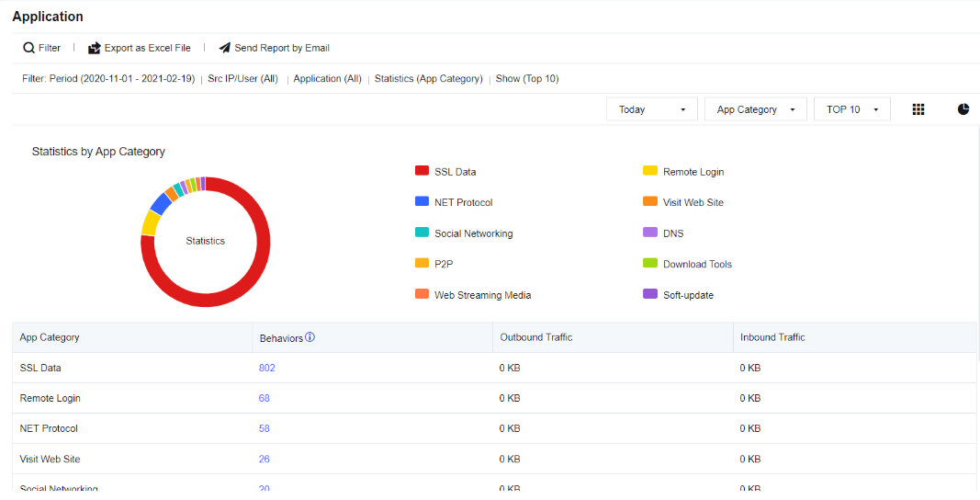This screenshot has height=500, width=980.
Task: Click the Behaviors info icon
Action: point(310,337)
